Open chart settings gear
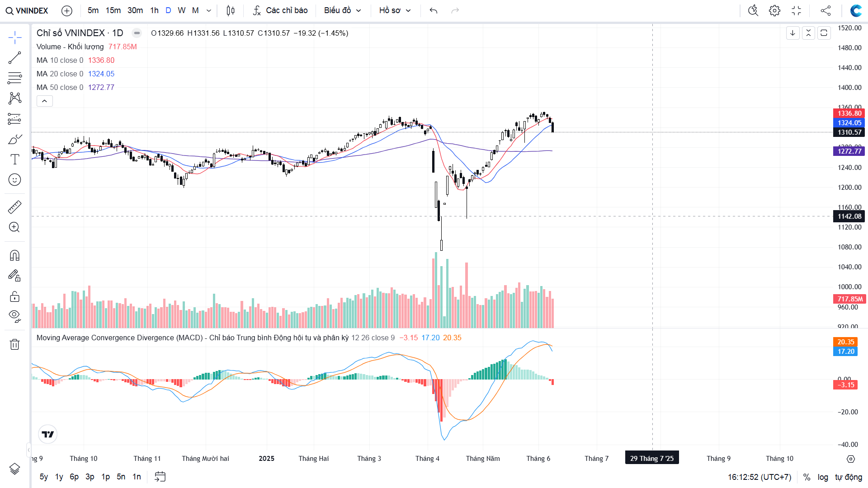 774,10
